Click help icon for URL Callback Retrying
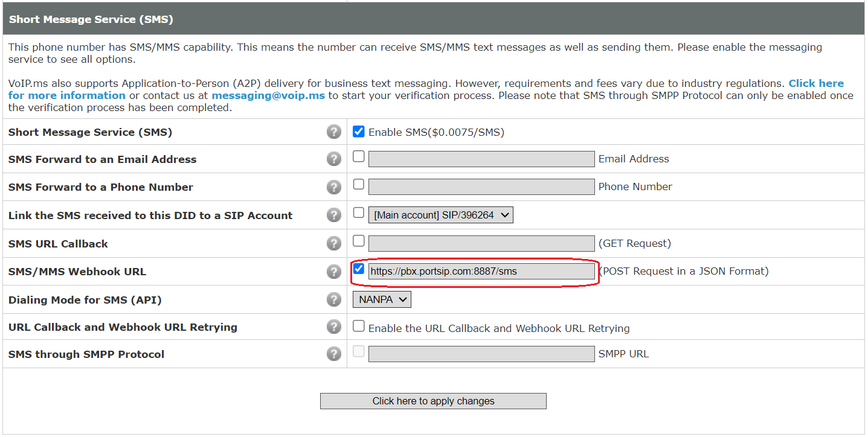This screenshot has width=868, height=437. [333, 327]
